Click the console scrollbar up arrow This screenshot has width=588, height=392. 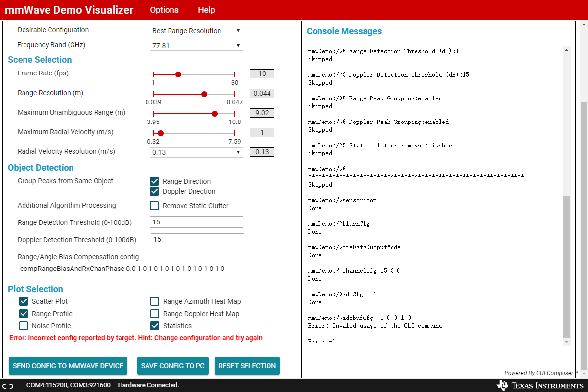tap(567, 50)
